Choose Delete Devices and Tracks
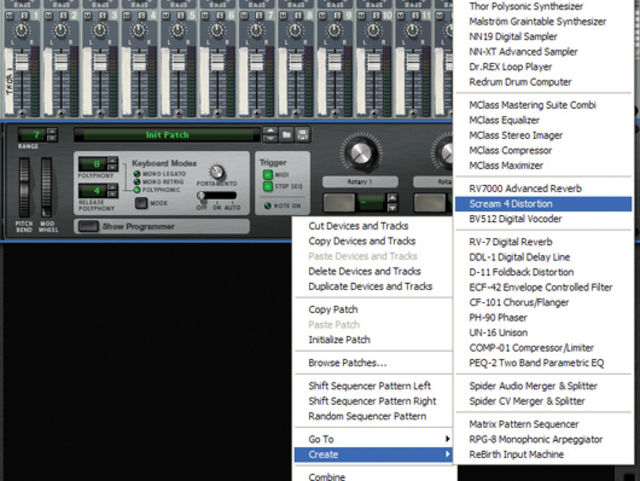The width and height of the screenshot is (640, 481). coord(373,271)
